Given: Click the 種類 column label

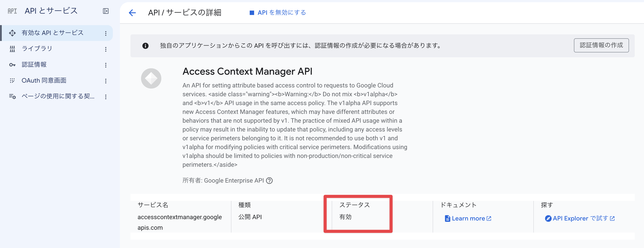Looking at the screenshot, I should click(244, 205).
